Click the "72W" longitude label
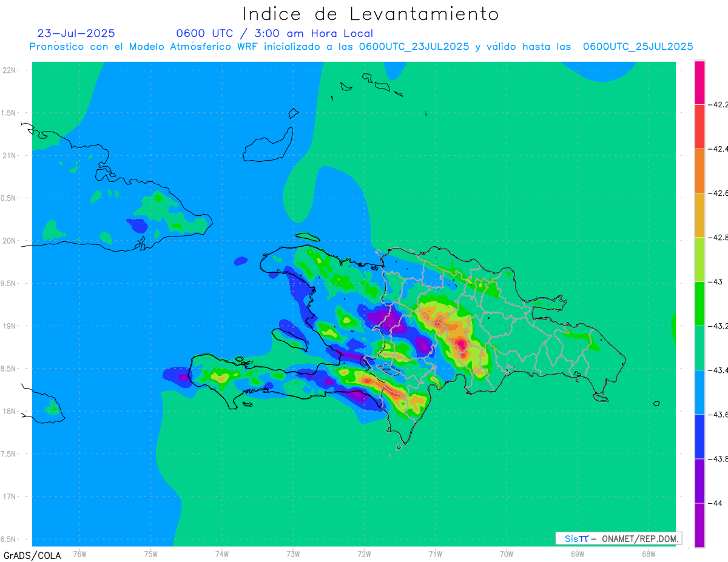The image size is (728, 562). pos(365,554)
